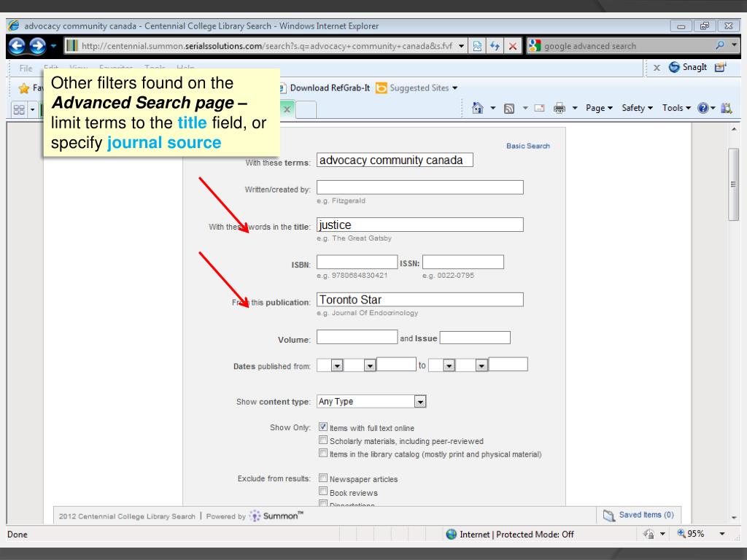Screen dimensions: 747x560
Task: Expand the address bar history dropdown
Action: coord(461,46)
